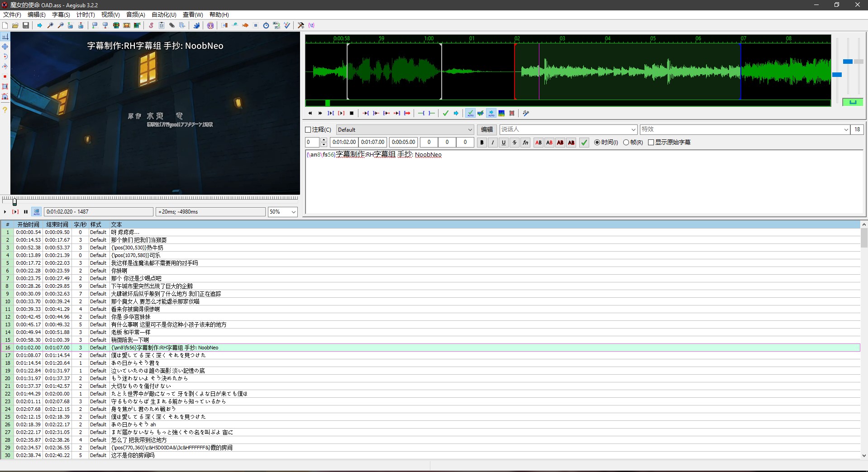Open the 50% video zoom dropdown
The image size is (868, 472).
click(282, 212)
